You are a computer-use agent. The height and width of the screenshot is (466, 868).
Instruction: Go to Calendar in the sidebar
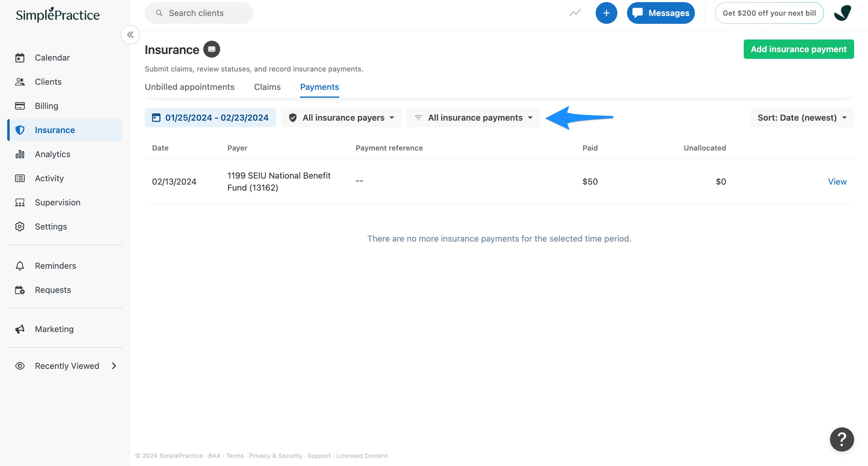(x=64, y=58)
